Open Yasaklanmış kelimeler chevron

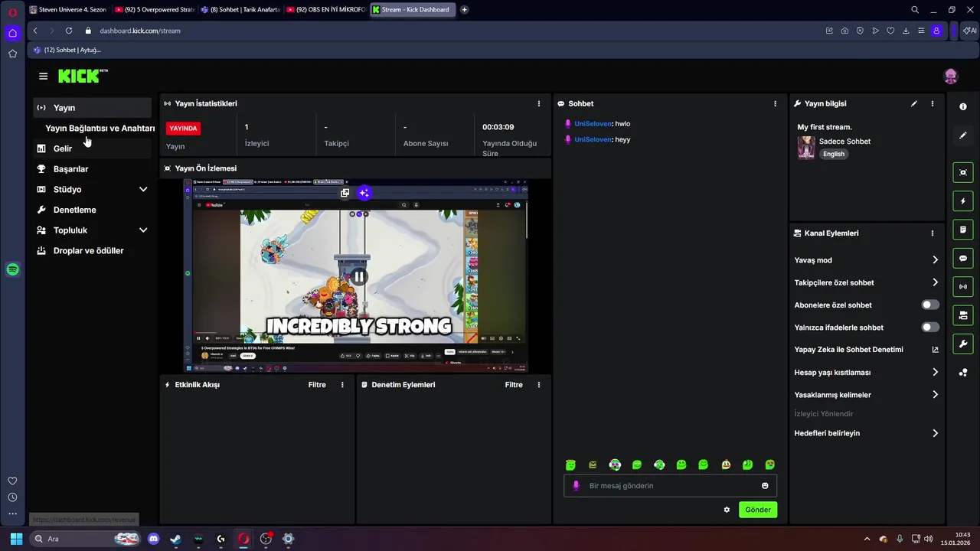(x=935, y=395)
